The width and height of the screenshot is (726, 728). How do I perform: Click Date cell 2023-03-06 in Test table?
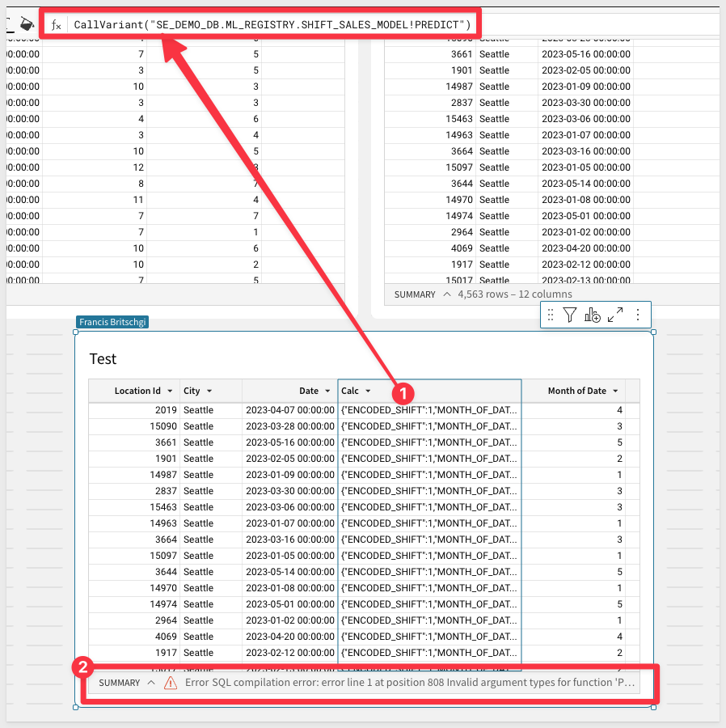290,507
